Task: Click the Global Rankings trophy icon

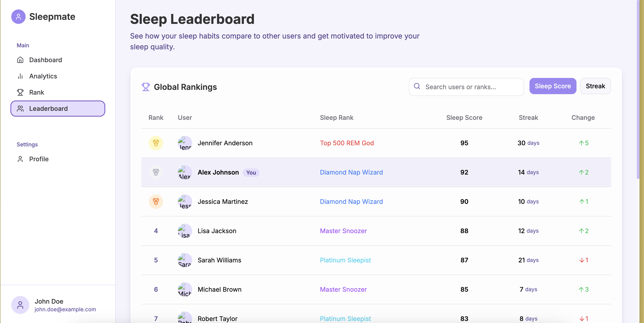Action: pyautogui.click(x=146, y=87)
